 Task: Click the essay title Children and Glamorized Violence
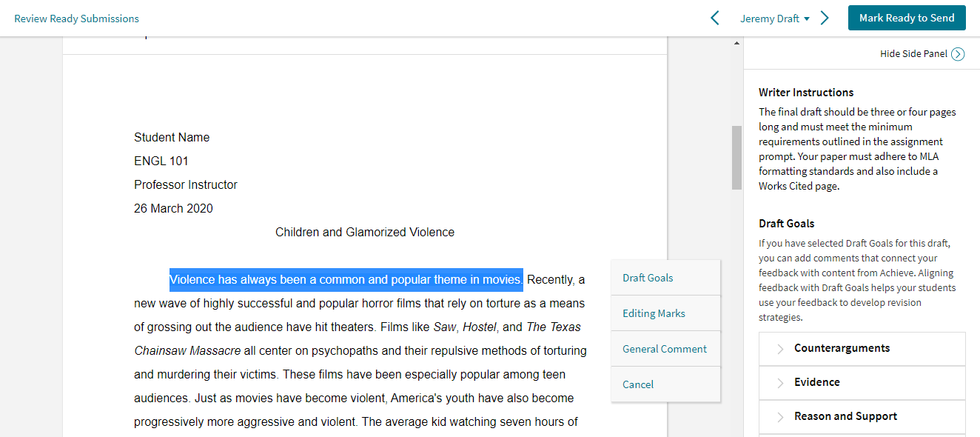click(364, 233)
